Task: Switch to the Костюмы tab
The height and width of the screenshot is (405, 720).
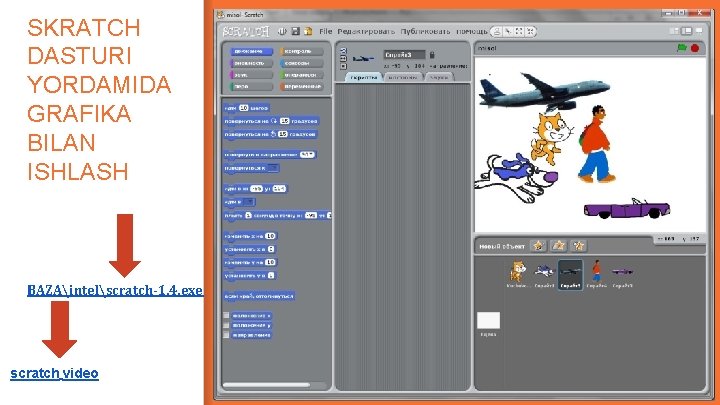Action: click(x=403, y=77)
